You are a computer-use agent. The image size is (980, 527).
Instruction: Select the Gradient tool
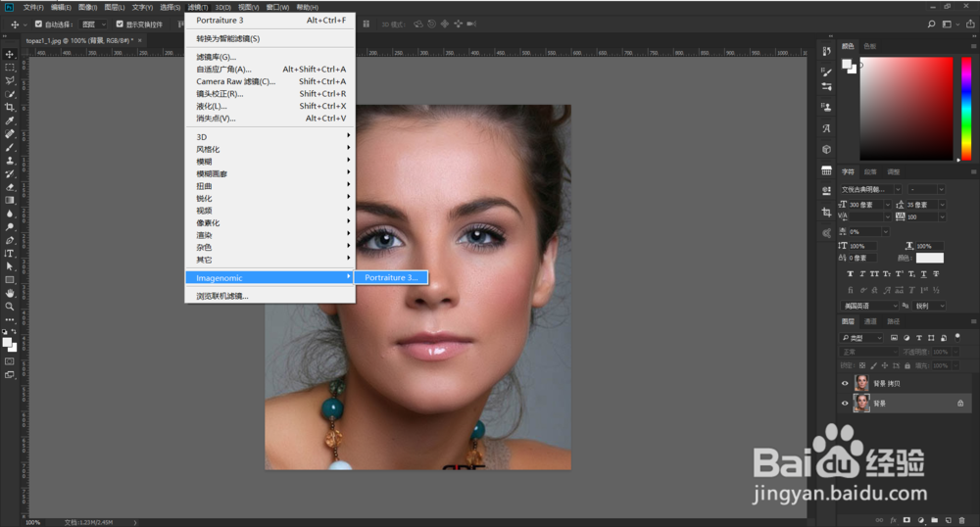click(10, 201)
